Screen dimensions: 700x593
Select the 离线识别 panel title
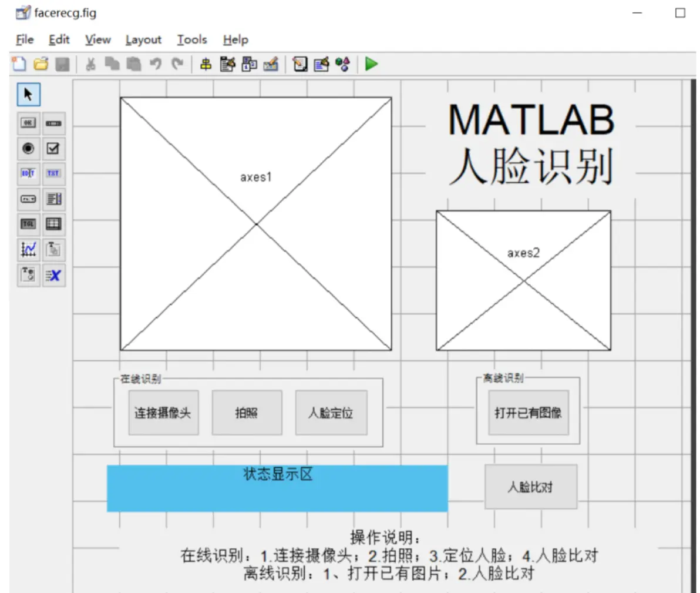[503, 378]
